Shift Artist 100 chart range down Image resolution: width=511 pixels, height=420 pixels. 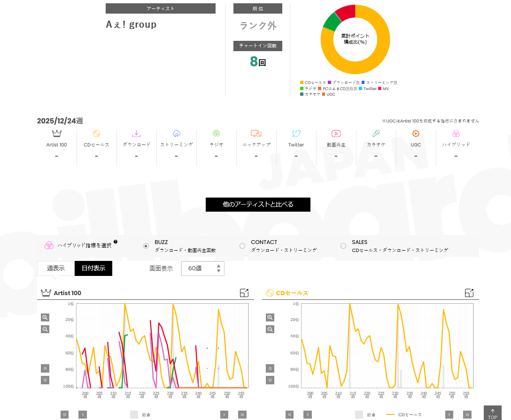(x=45, y=380)
